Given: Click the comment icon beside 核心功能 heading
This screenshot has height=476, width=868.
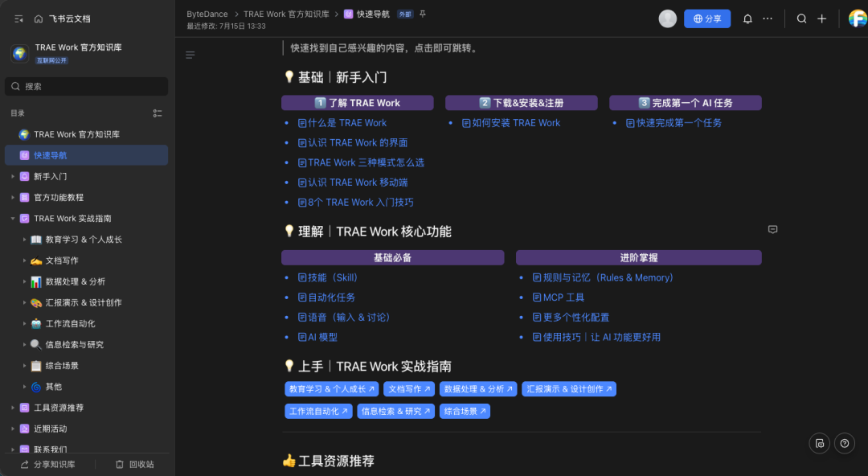Looking at the screenshot, I should tap(773, 229).
